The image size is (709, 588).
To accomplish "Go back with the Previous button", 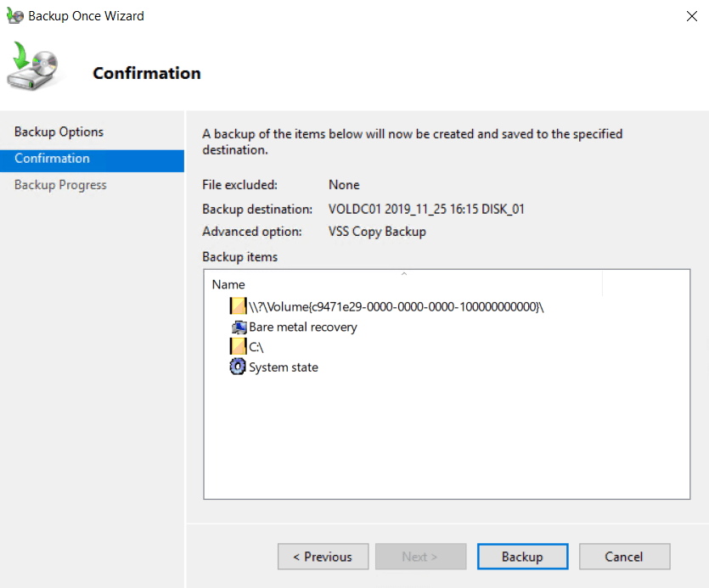I will click(x=323, y=557).
